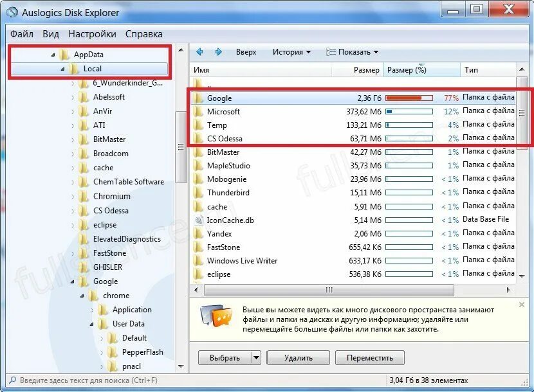This screenshot has width=534, height=392.
Task: Collapse the Local tree node
Action: [62, 69]
